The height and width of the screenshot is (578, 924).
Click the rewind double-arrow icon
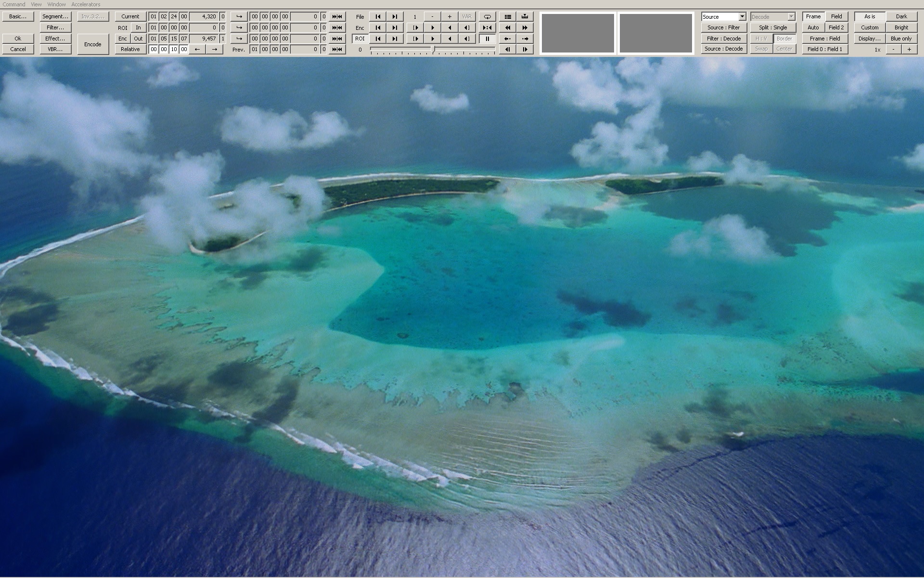pyautogui.click(x=507, y=27)
